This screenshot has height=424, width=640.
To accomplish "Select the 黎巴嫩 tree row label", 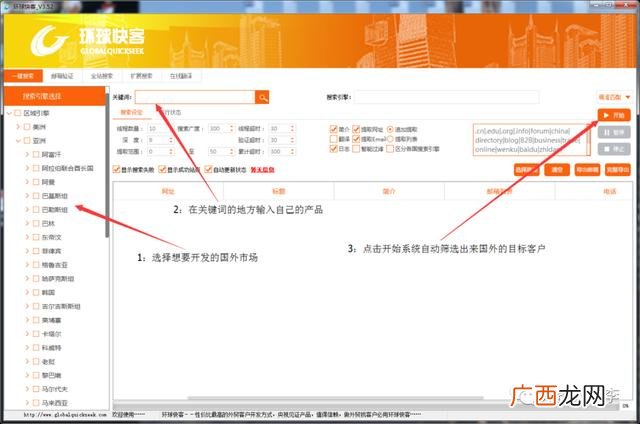I will 51,375.
